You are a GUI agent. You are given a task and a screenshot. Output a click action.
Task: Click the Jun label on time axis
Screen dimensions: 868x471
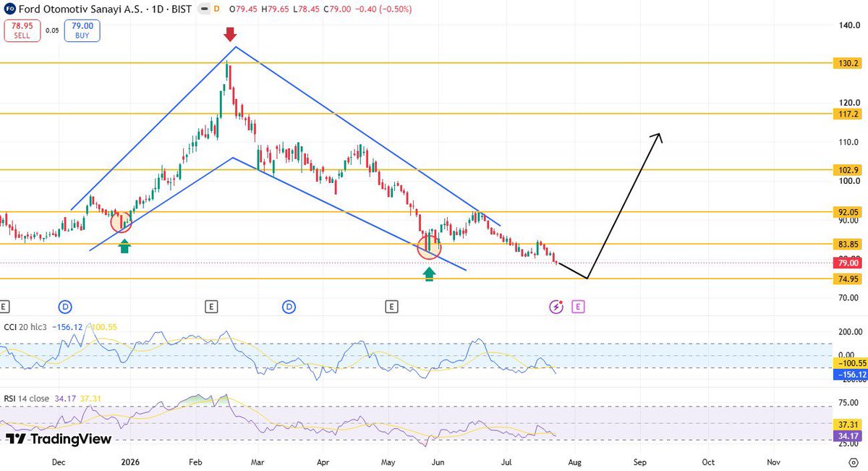click(437, 461)
